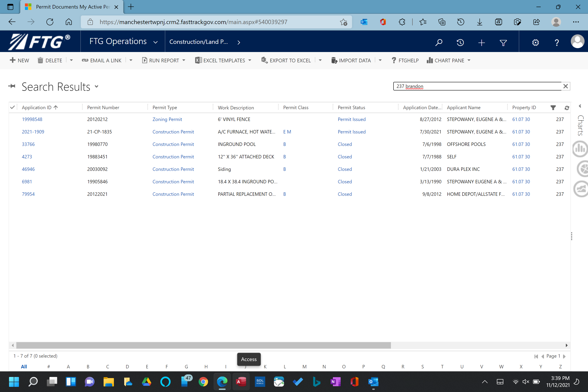Clear the search box with X

coord(565,86)
